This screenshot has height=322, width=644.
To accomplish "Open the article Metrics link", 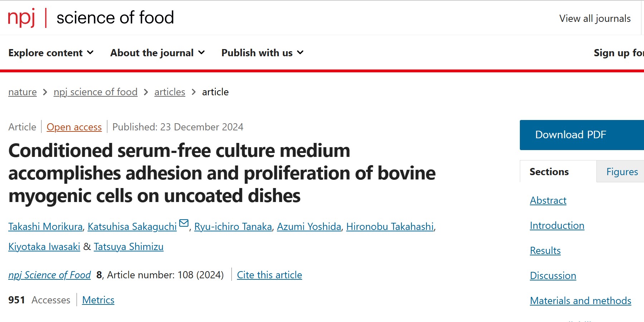I will click(x=98, y=300).
